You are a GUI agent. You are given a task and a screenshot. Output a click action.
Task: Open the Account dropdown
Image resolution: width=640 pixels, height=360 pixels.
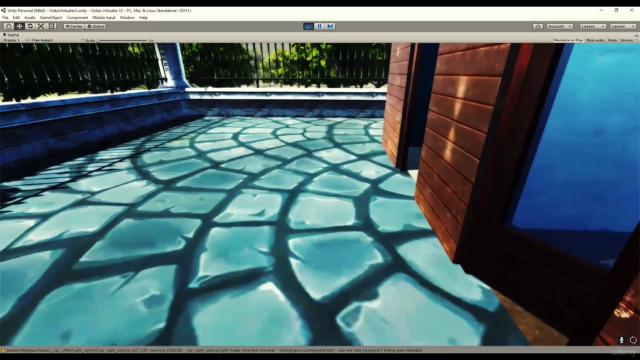pos(560,26)
